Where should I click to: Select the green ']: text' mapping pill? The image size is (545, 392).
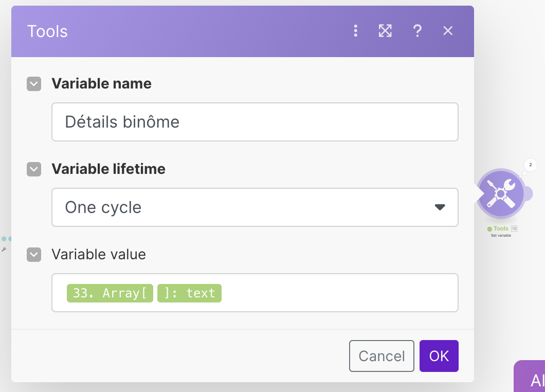(189, 293)
